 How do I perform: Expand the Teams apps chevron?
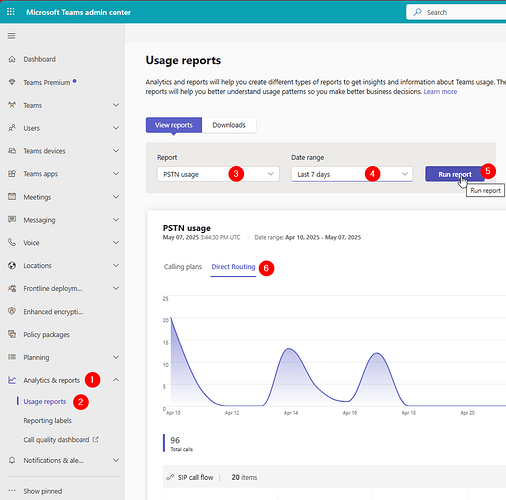coord(116,174)
